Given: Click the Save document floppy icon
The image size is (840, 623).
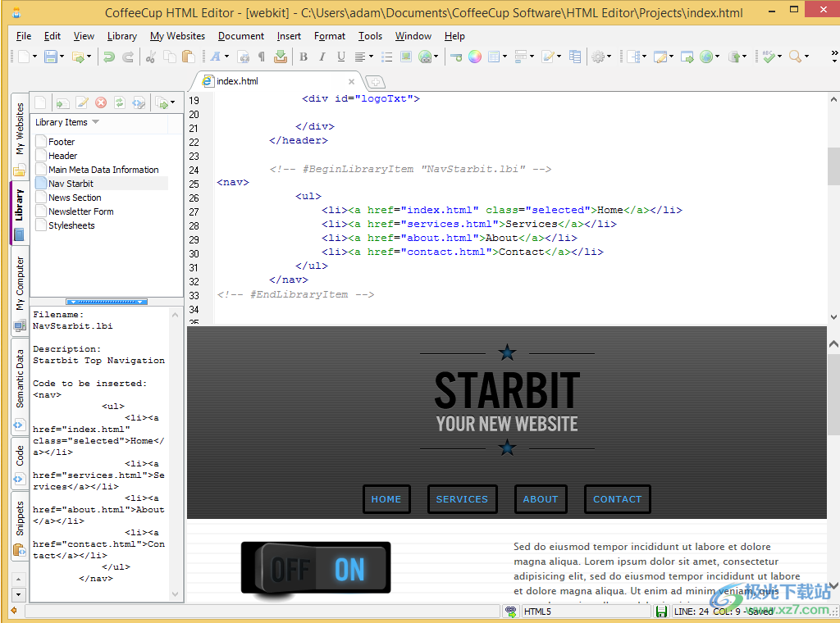Looking at the screenshot, I should (x=50, y=57).
